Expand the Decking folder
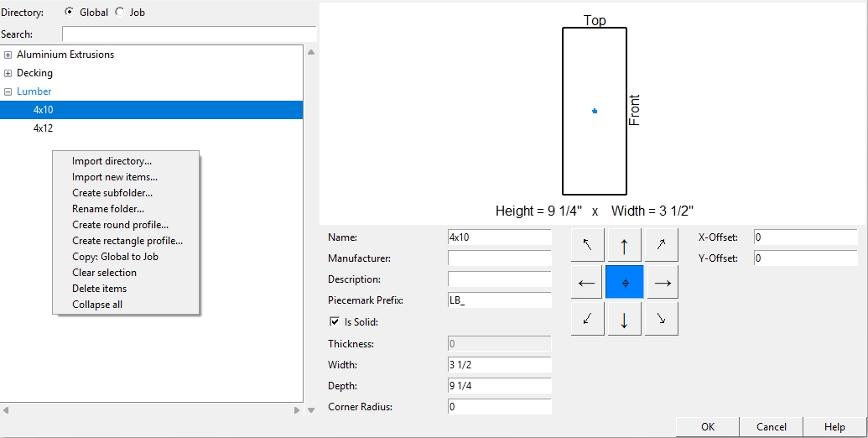The height and width of the screenshot is (438, 868). 8,73
